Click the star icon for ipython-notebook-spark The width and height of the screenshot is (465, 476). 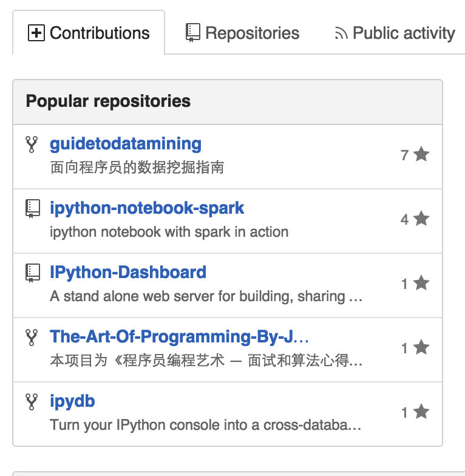point(421,219)
